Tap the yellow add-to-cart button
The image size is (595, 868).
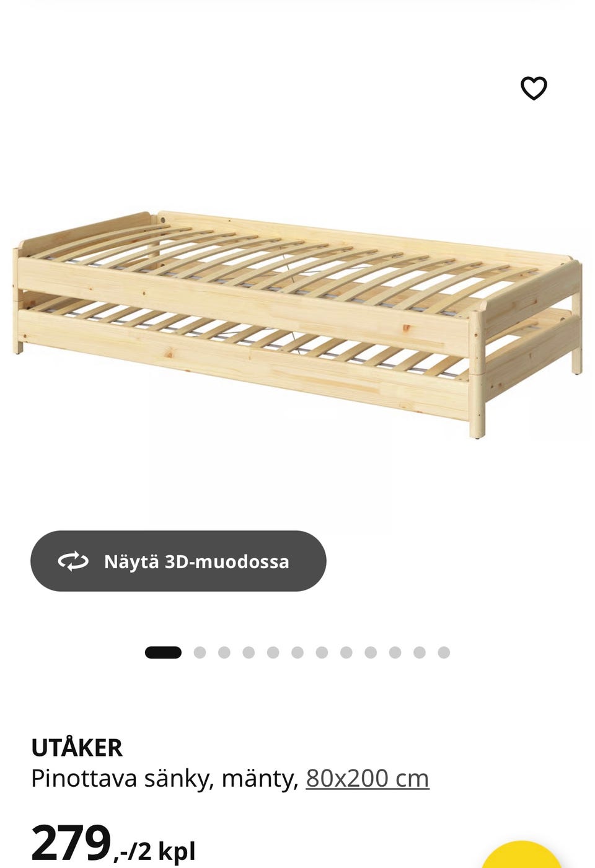tap(522, 855)
